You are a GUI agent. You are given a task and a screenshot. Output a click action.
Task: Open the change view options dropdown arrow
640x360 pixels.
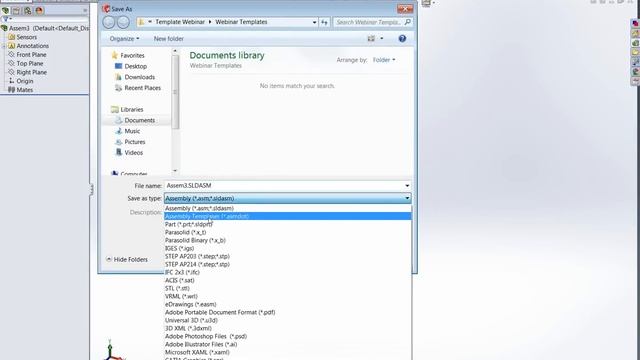pos(382,38)
